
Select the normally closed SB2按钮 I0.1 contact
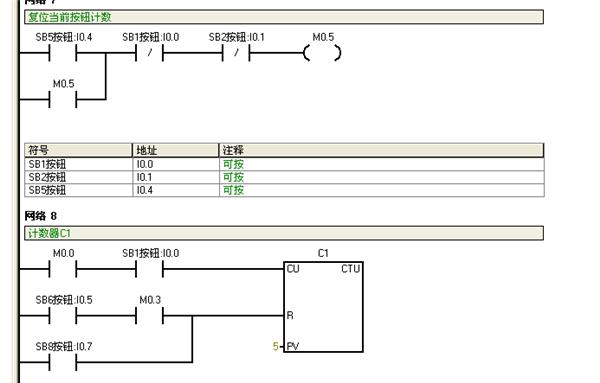point(236,53)
